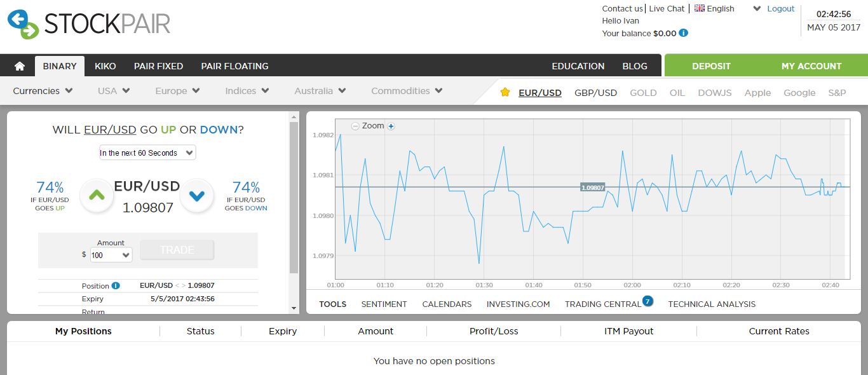
Task: Click the English language label
Action: click(721, 8)
